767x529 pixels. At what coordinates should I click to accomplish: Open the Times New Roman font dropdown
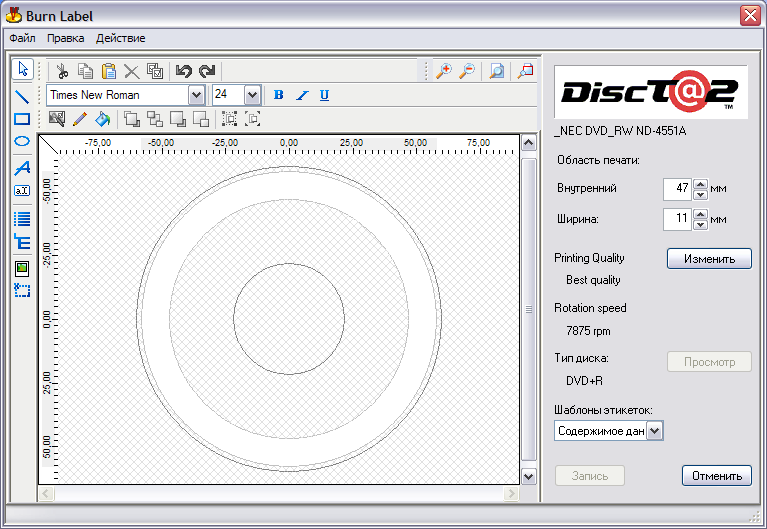196,95
